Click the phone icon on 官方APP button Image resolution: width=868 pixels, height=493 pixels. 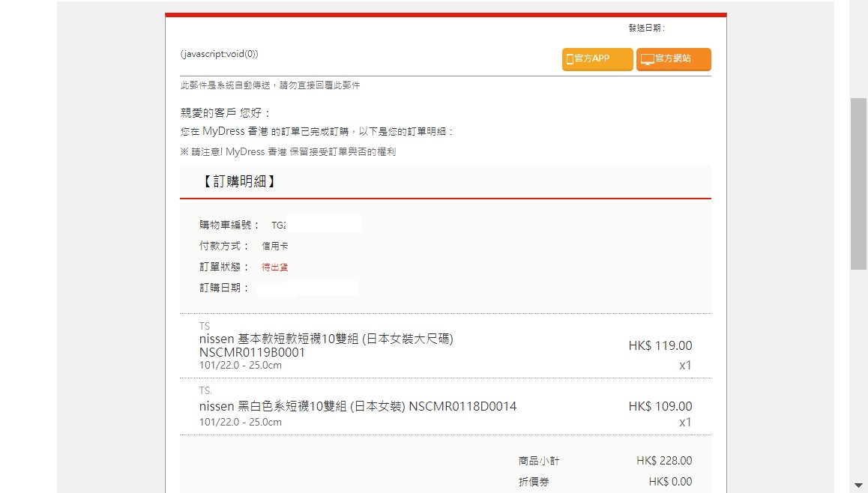570,59
